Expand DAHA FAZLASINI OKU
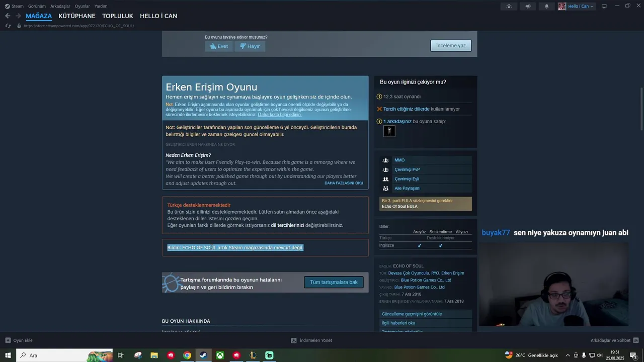This screenshot has height=362, width=644. coord(344,183)
